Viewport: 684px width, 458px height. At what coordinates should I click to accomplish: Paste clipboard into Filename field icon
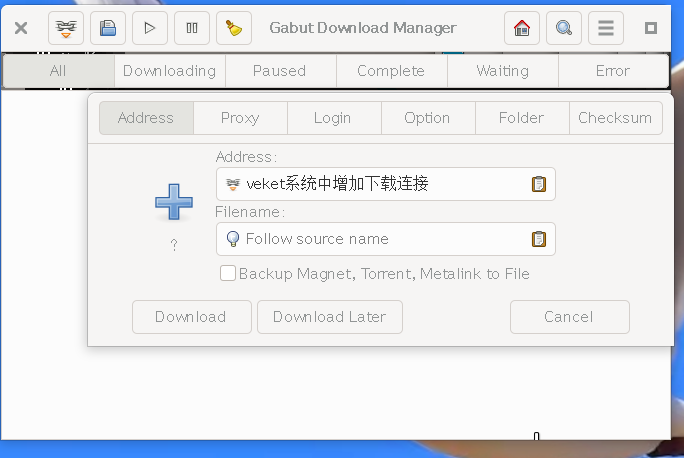(x=539, y=239)
